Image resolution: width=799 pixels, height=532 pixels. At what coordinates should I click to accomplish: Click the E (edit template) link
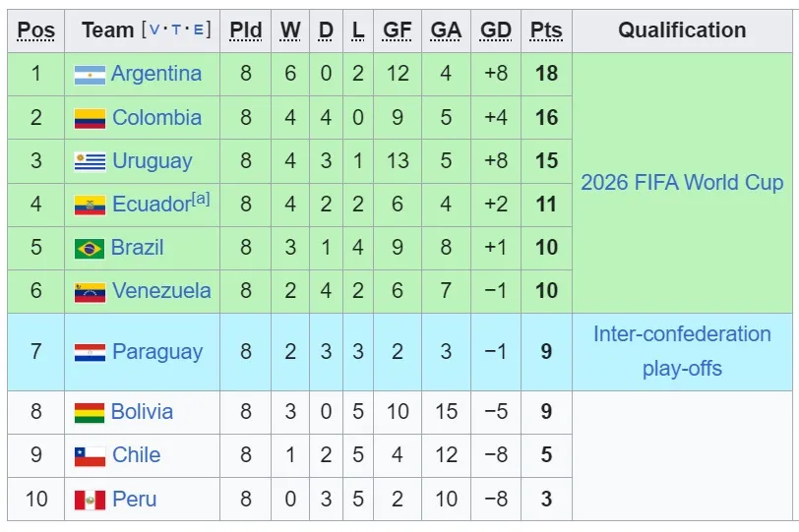(x=198, y=30)
